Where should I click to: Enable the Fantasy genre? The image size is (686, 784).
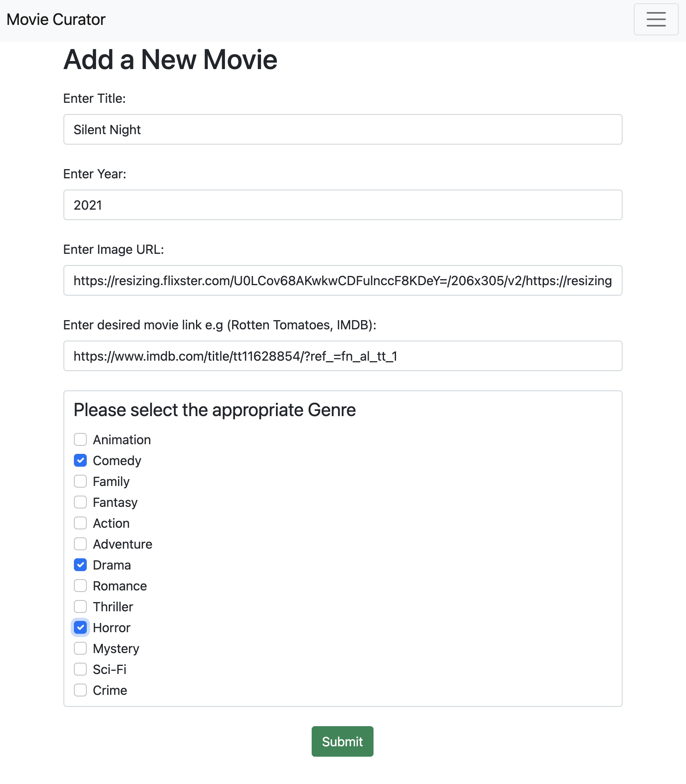point(80,502)
